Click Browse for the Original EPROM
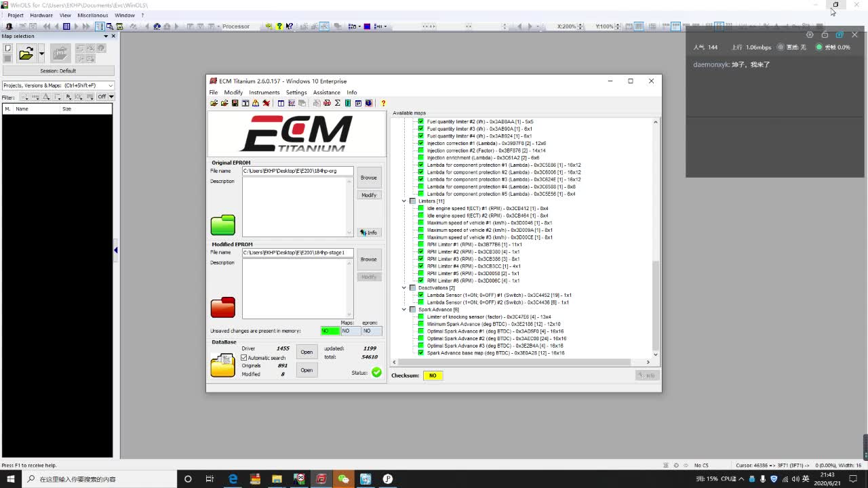Screen dimensions: 868x488 [x=369, y=178]
